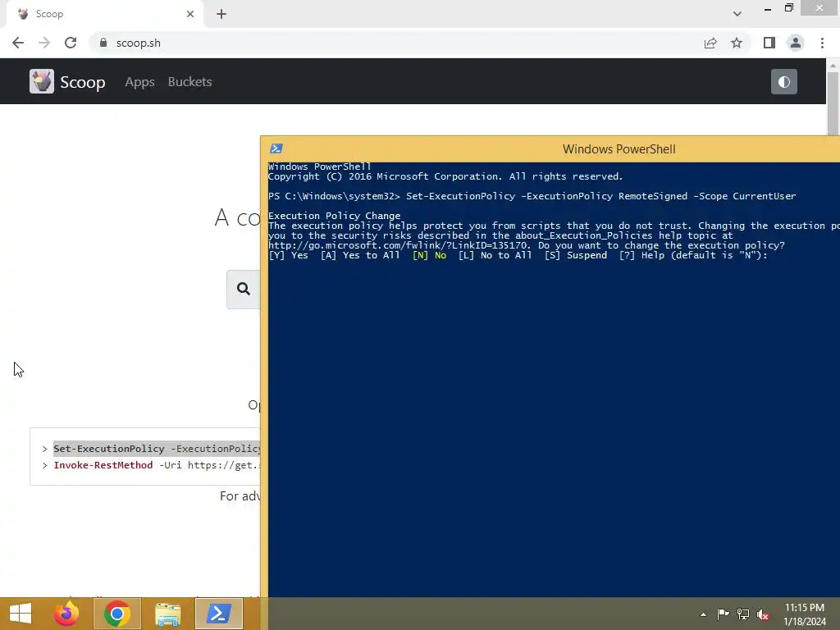Click the Scoop logo icon
This screenshot has width=840, height=630.
42,81
